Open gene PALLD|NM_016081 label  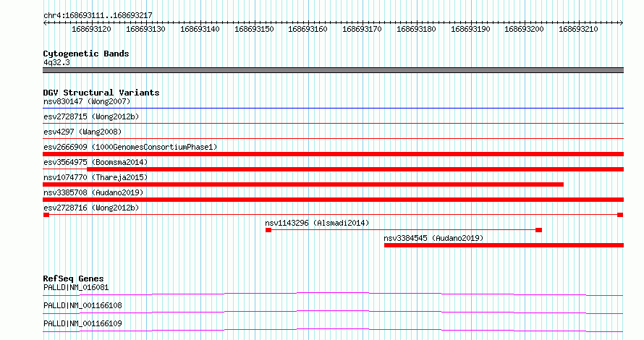click(76, 287)
